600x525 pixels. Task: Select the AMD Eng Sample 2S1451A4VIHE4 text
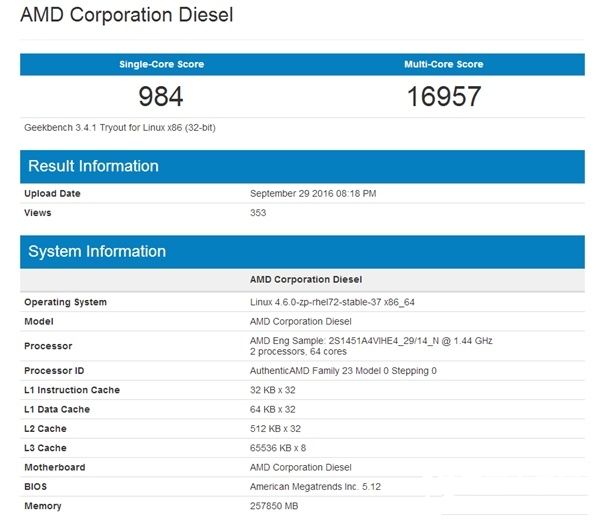point(371,341)
